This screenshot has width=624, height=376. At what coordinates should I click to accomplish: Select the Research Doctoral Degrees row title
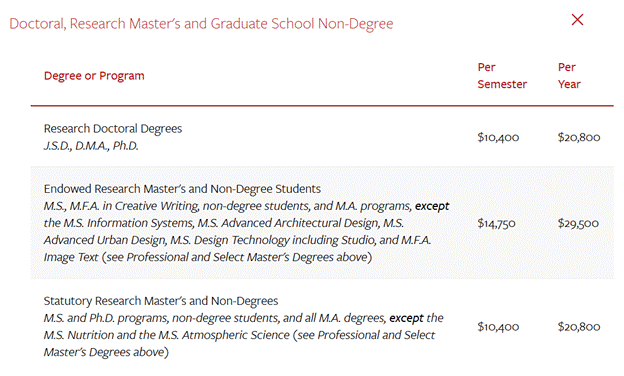tap(113, 129)
